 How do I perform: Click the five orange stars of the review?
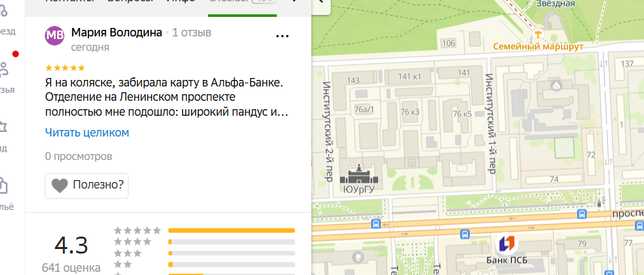point(65,68)
